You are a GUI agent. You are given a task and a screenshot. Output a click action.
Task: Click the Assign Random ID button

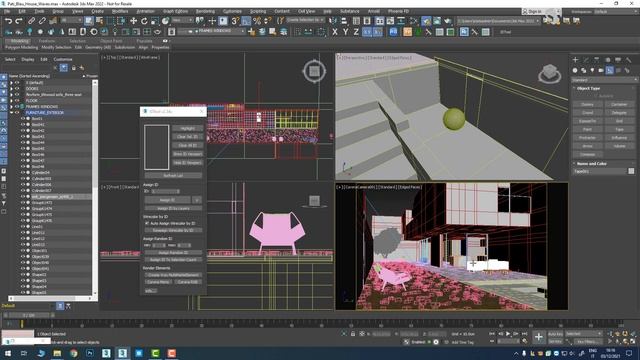tap(173, 253)
